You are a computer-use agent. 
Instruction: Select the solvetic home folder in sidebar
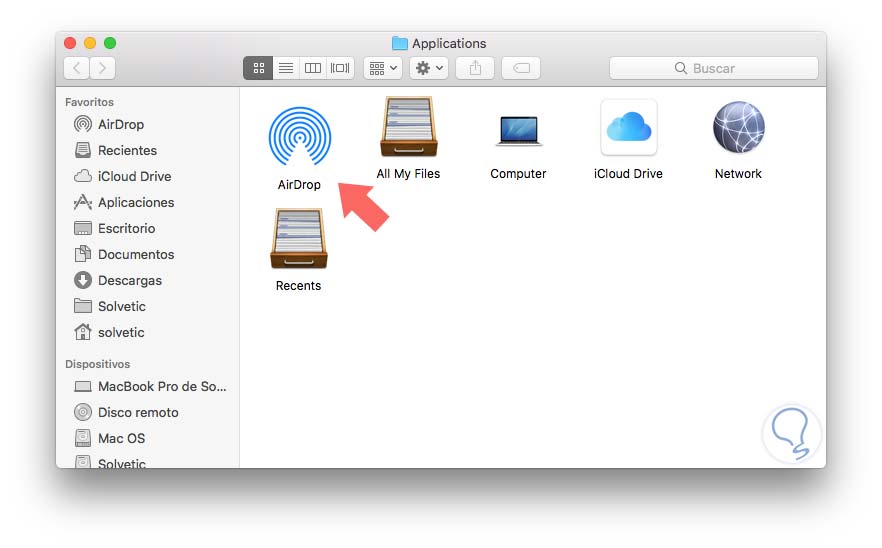(147, 332)
